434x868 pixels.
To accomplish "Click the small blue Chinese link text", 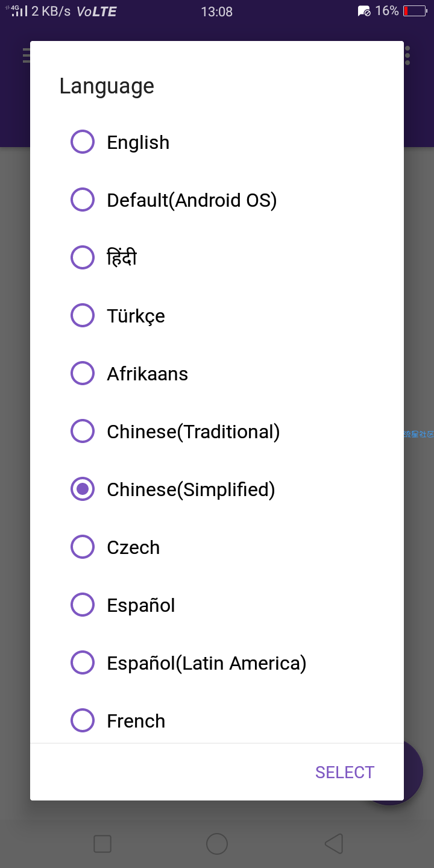I will pyautogui.click(x=419, y=434).
